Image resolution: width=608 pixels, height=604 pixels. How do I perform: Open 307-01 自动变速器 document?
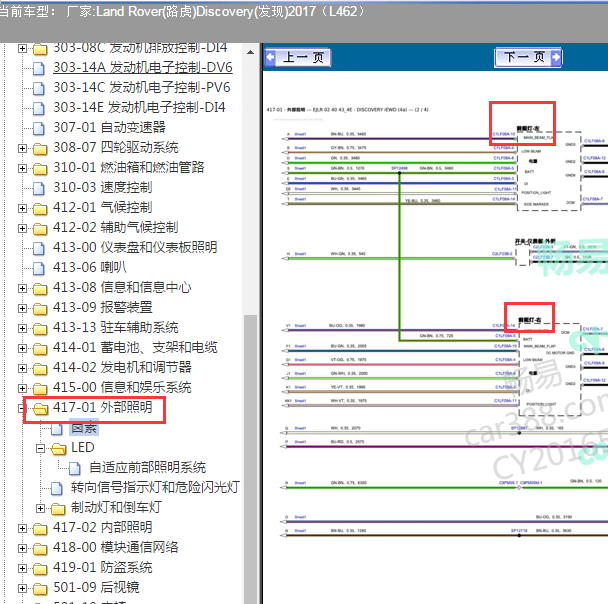tap(109, 127)
